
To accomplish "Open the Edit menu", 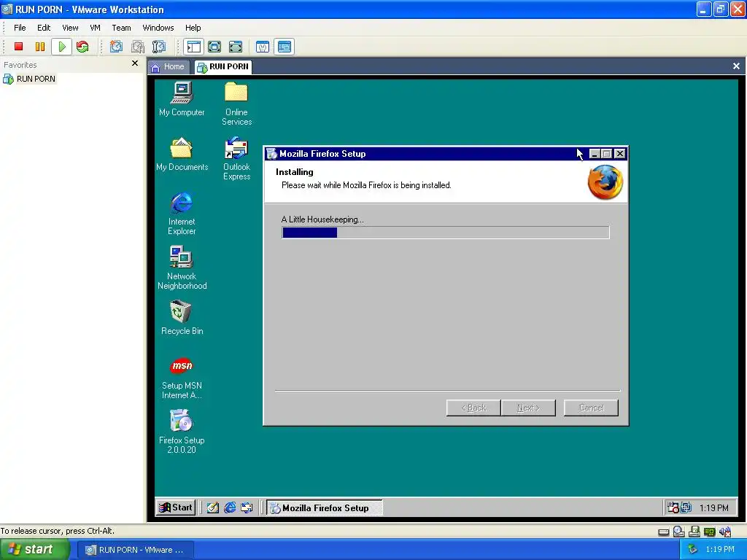I will click(44, 28).
